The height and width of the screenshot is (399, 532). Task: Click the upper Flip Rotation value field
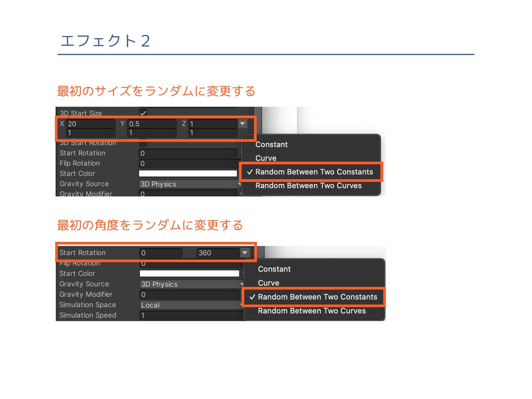coord(188,163)
